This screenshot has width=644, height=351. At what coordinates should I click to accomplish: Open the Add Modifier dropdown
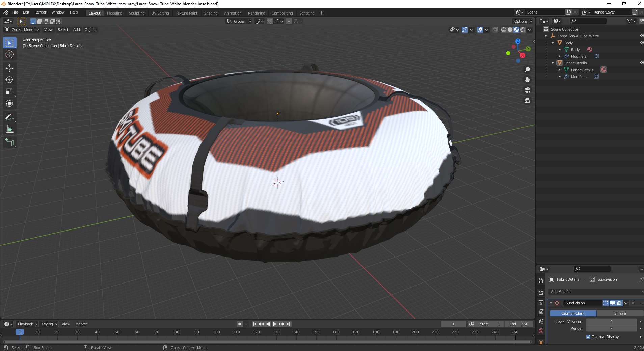596,292
